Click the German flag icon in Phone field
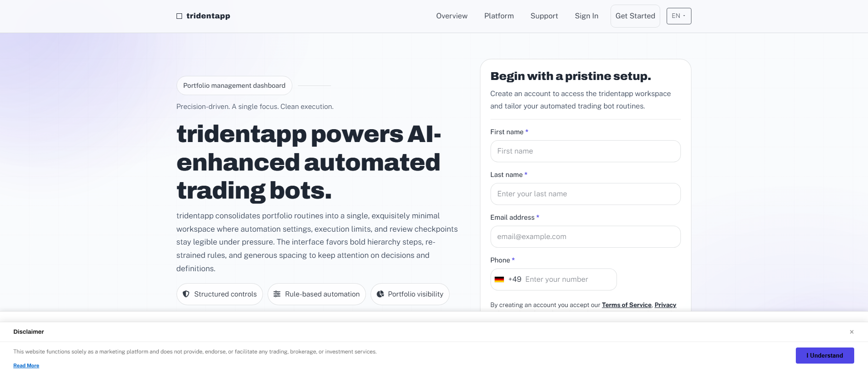The width and height of the screenshot is (868, 376). tap(499, 279)
